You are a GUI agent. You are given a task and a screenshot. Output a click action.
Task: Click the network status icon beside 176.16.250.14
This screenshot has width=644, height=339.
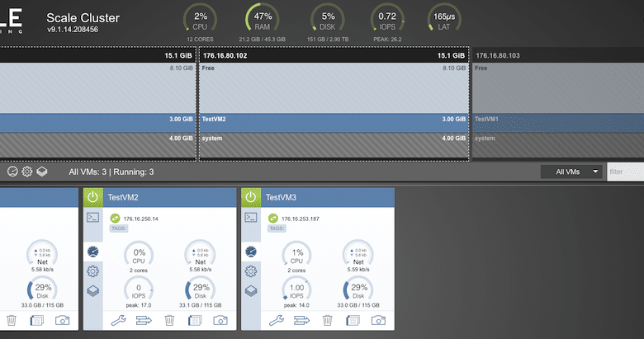(x=115, y=219)
